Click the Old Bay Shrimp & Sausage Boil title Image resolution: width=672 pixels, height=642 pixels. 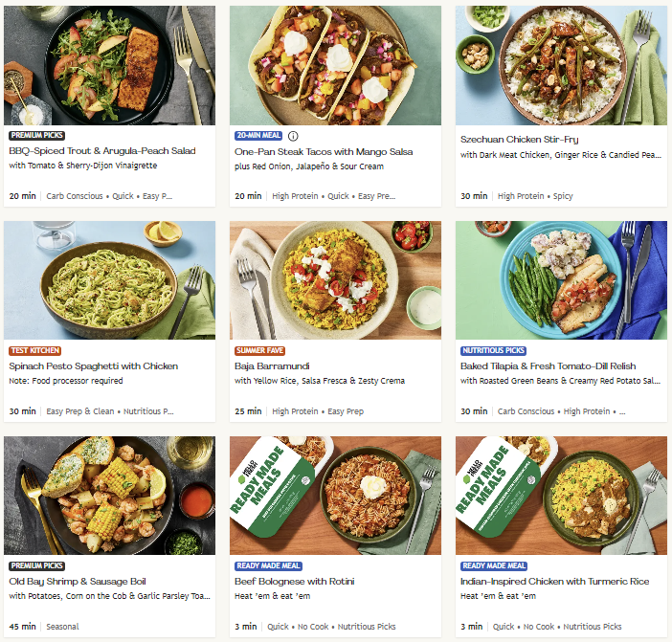tap(78, 582)
